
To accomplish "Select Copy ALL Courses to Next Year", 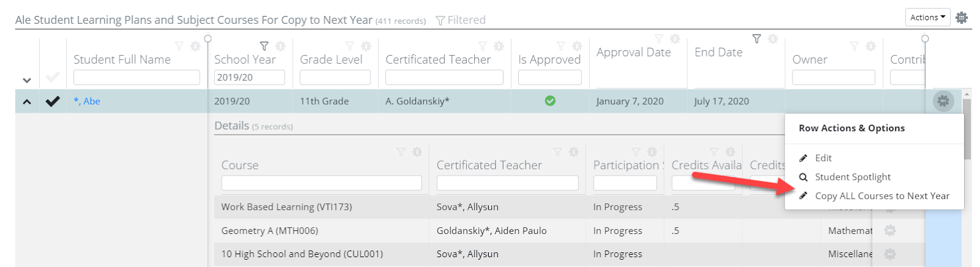I will point(881,196).
